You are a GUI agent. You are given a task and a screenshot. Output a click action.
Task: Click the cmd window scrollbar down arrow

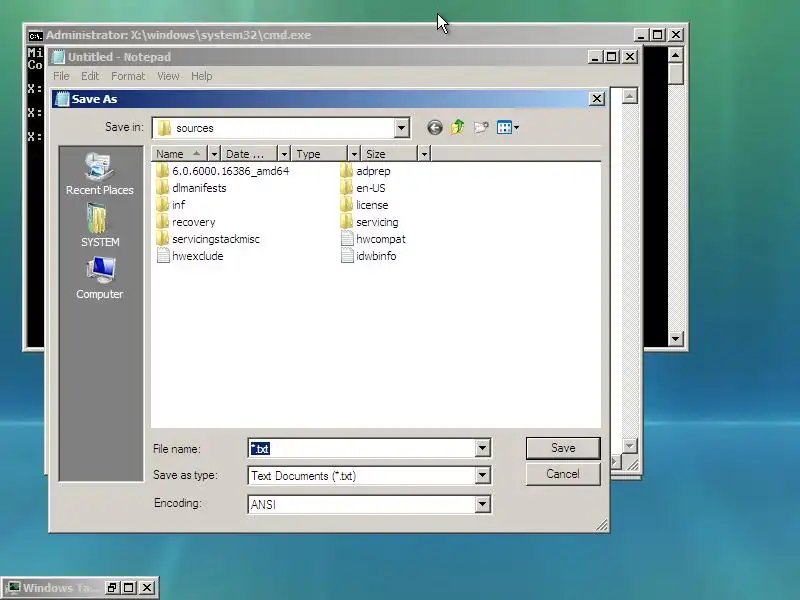coord(676,338)
